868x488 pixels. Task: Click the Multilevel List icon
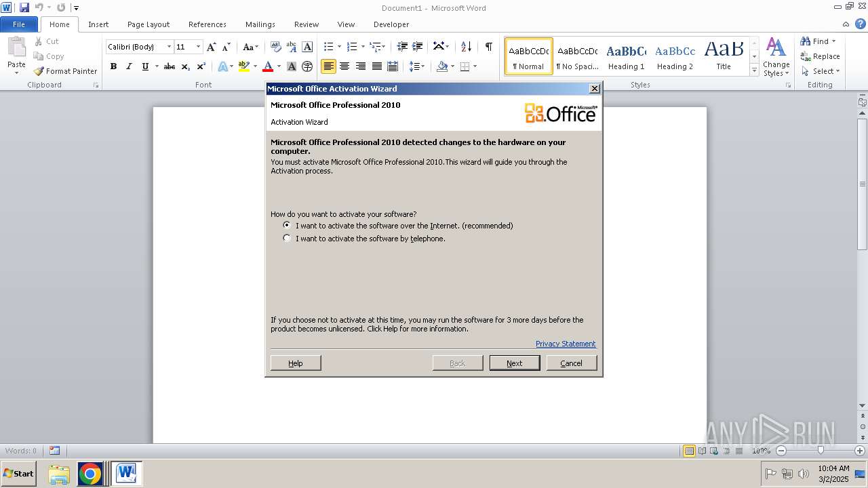375,47
